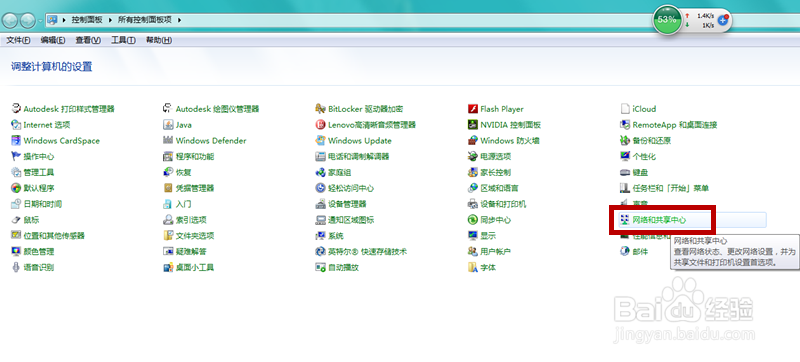Open the 编辑(E) menu
800x362 pixels.
tap(53, 40)
